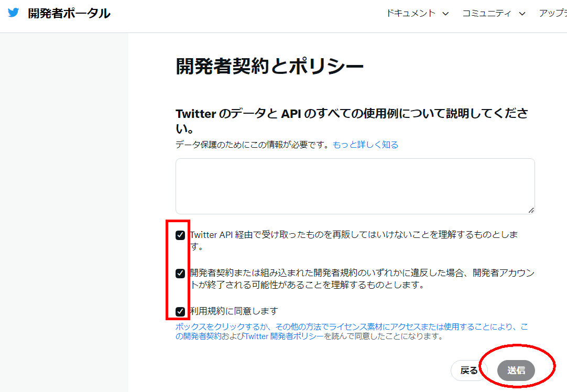567x392 pixels.
Task: Expand the コミュニティ dropdown chevron
Action: pos(522,14)
